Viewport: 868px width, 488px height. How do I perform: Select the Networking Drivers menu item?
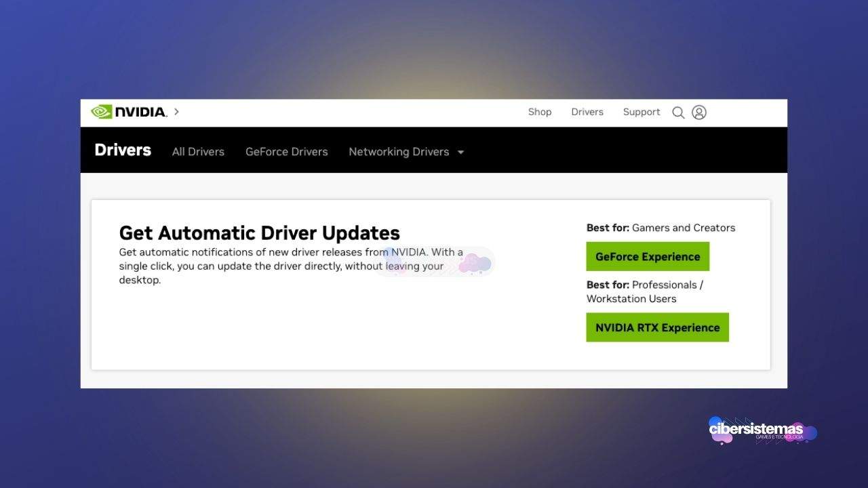399,152
